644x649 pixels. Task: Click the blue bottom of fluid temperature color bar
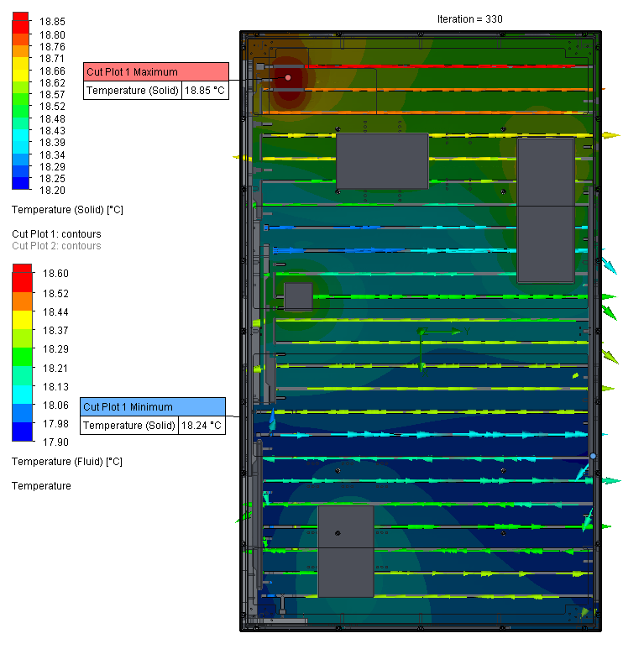(22, 434)
